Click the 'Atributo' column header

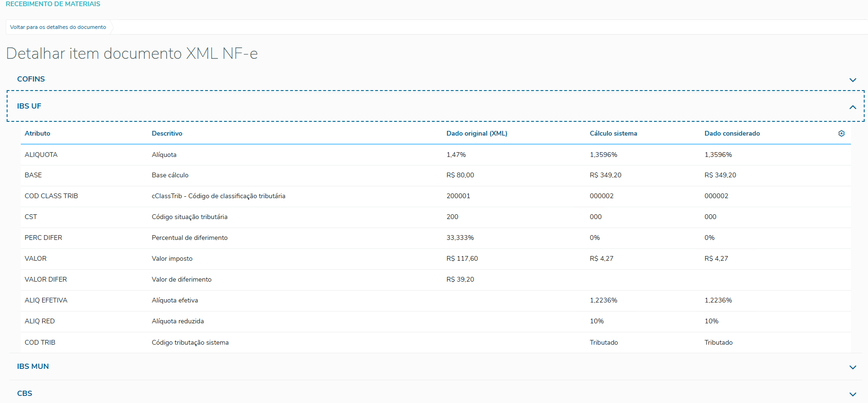coord(37,134)
